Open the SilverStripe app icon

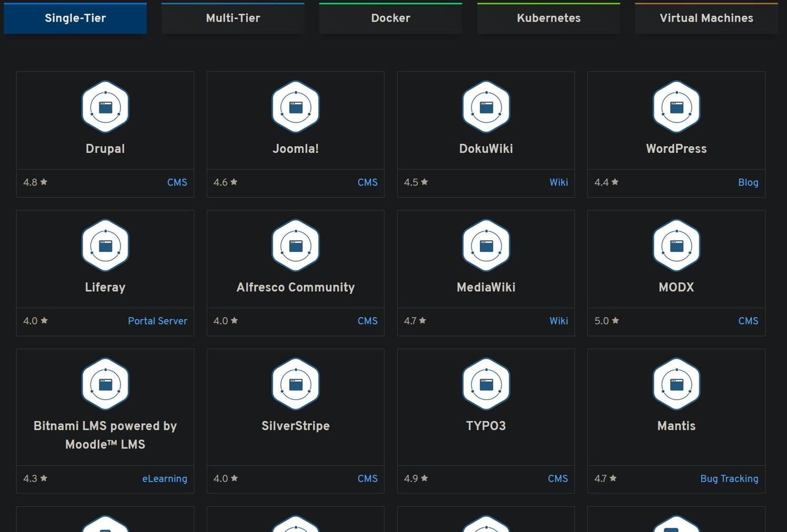coord(295,384)
